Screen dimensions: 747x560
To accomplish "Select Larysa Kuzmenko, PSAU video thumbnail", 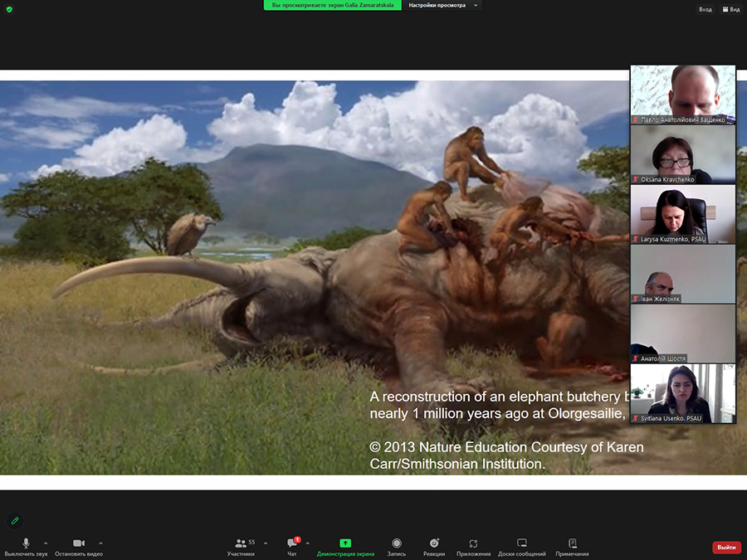I will point(683,214).
